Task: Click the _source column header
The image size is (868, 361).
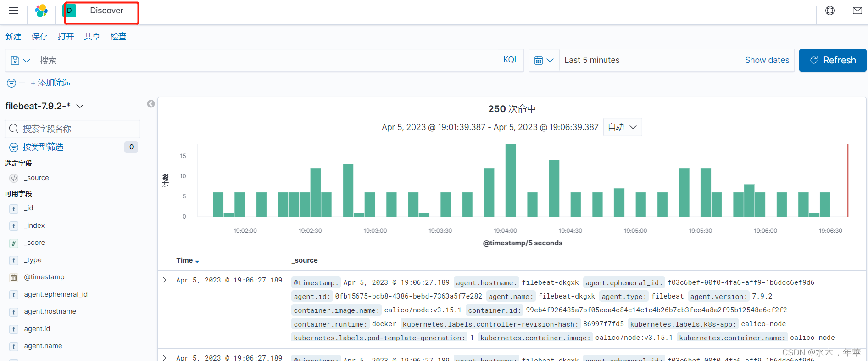Action: pos(305,260)
